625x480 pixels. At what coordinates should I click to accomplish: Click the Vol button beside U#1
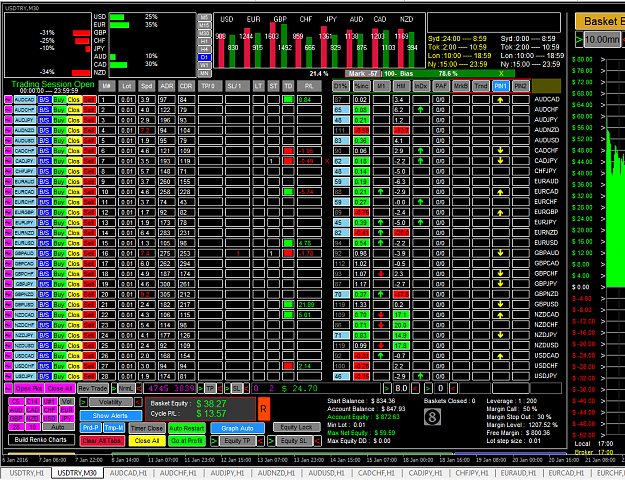click(x=67, y=401)
